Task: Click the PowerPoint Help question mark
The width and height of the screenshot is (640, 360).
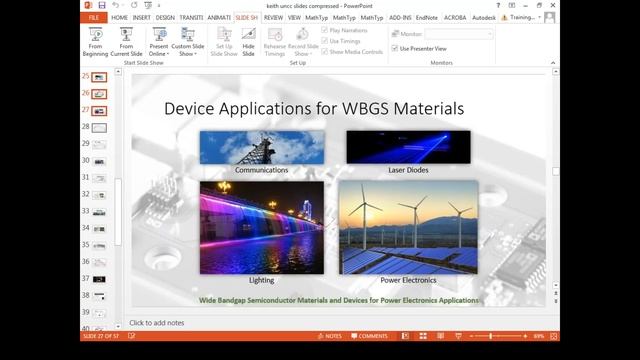Action: (x=498, y=5)
